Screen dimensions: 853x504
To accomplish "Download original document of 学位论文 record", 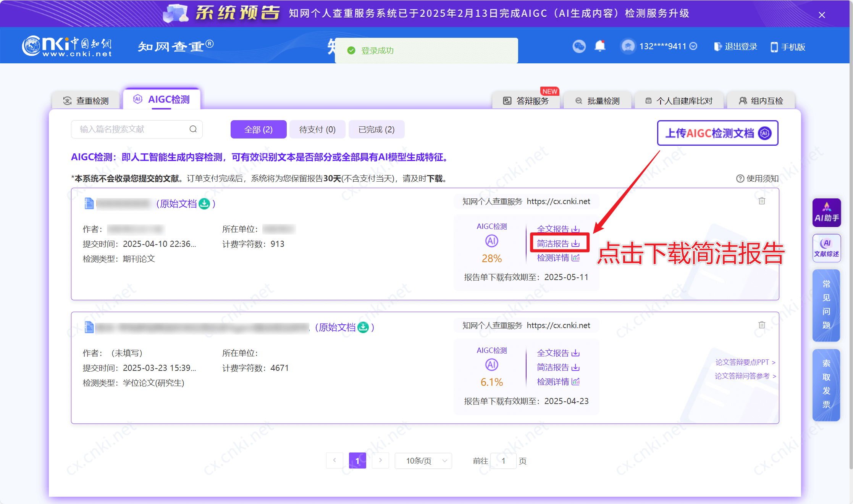I will pyautogui.click(x=363, y=327).
